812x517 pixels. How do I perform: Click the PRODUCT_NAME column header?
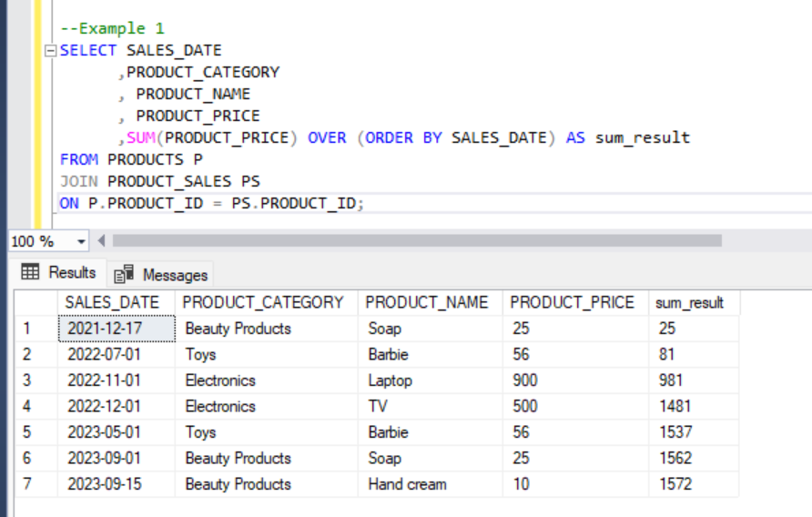(x=429, y=302)
